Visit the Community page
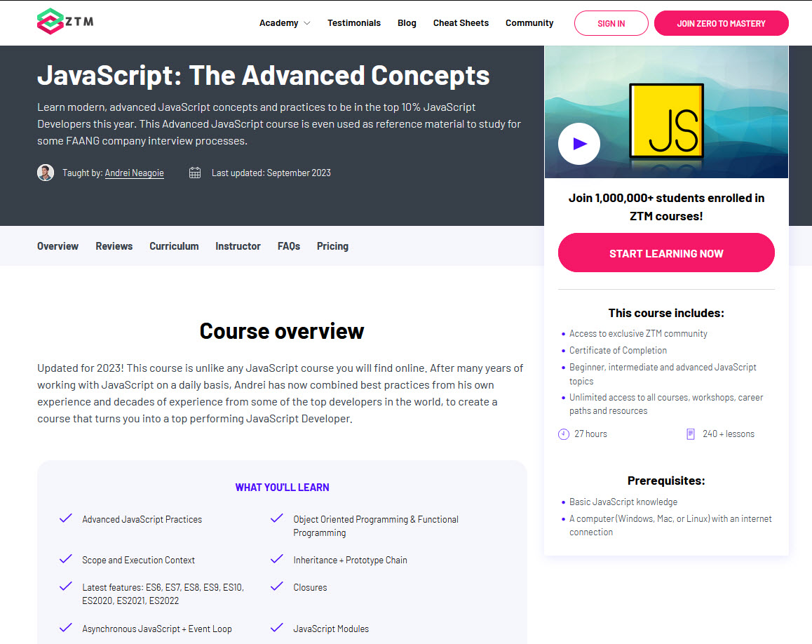 coord(529,22)
